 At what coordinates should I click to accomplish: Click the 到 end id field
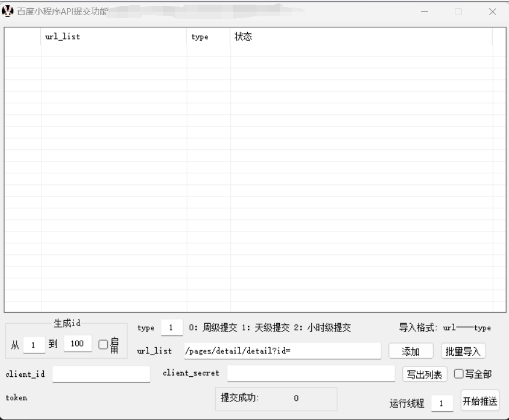78,344
